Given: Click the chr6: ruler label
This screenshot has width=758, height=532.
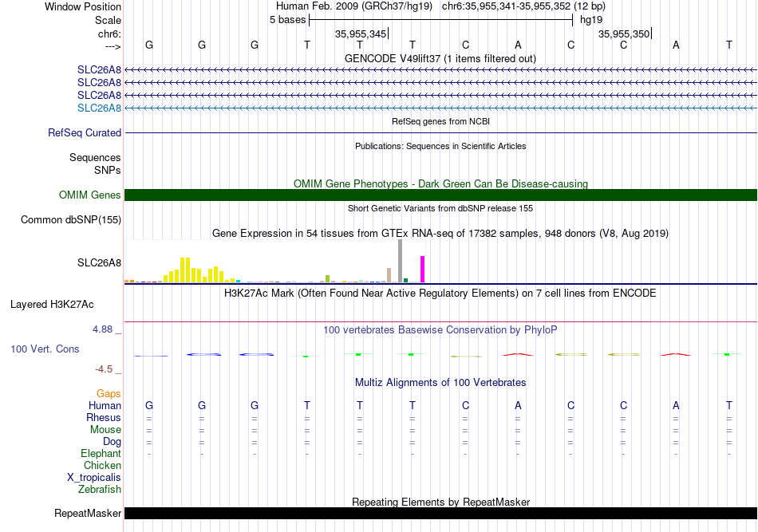Looking at the screenshot, I should (x=109, y=33).
